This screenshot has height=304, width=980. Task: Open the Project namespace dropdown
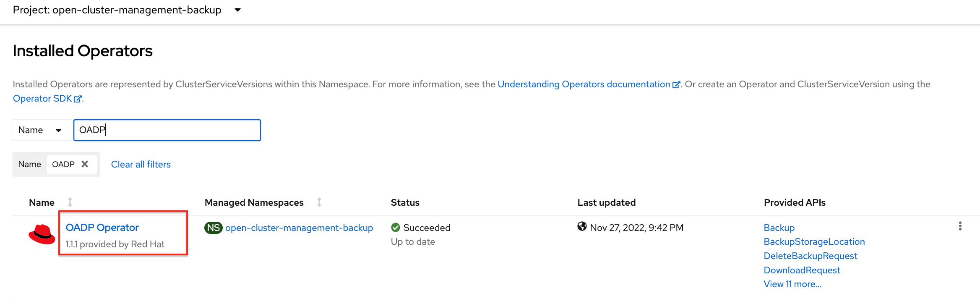237,10
